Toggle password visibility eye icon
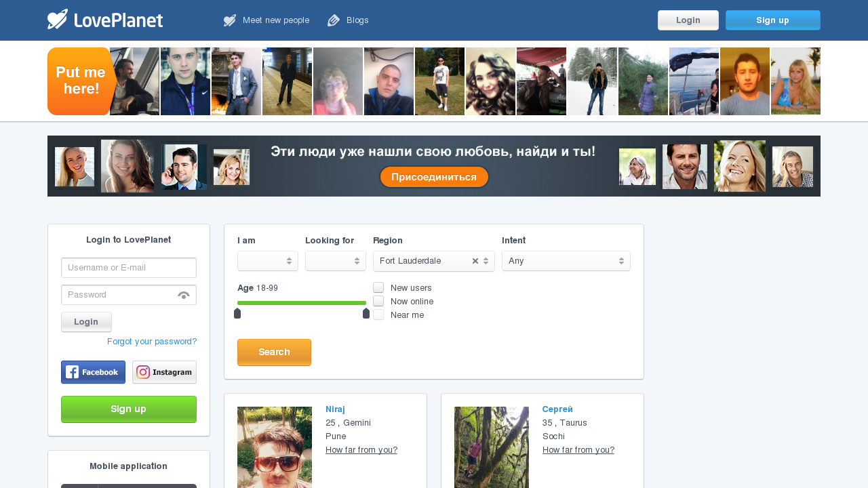Screen dimensions: 868x488 point(184,295)
